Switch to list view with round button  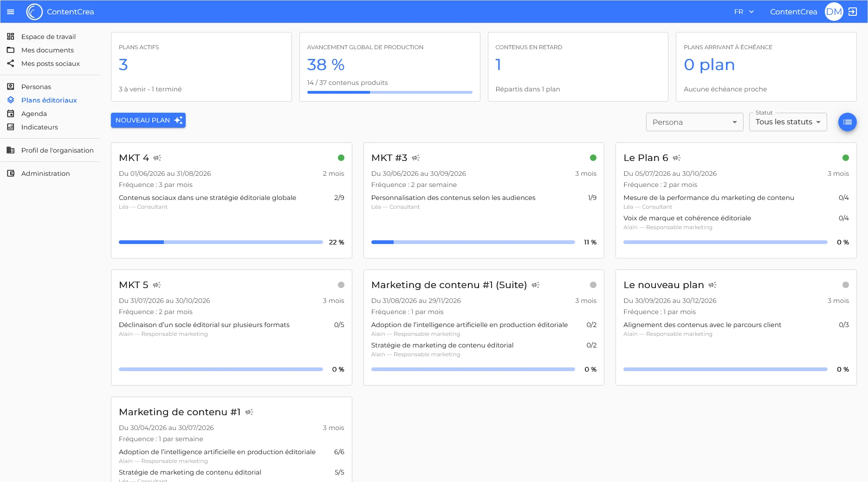pos(847,122)
